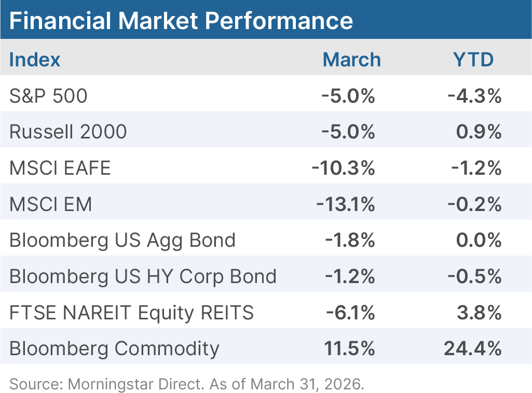Select the MSCI EM March value -13.1%
The image size is (532, 393).
coord(345,204)
